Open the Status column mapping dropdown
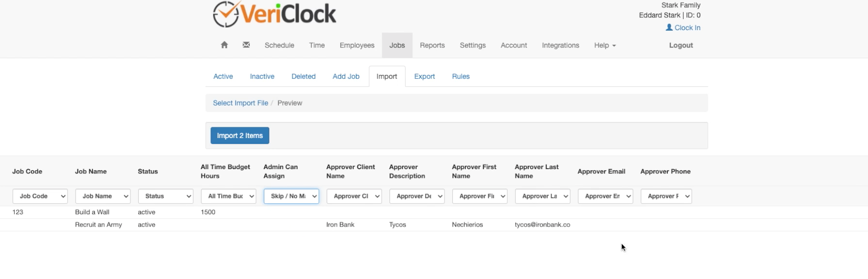The height and width of the screenshot is (279, 868). click(166, 196)
